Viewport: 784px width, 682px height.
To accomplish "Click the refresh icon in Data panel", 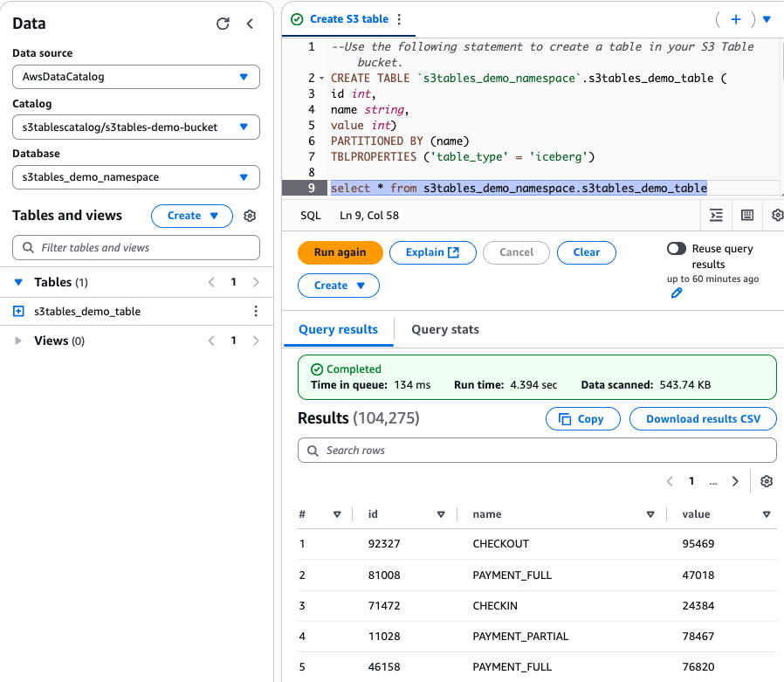I will tap(223, 24).
